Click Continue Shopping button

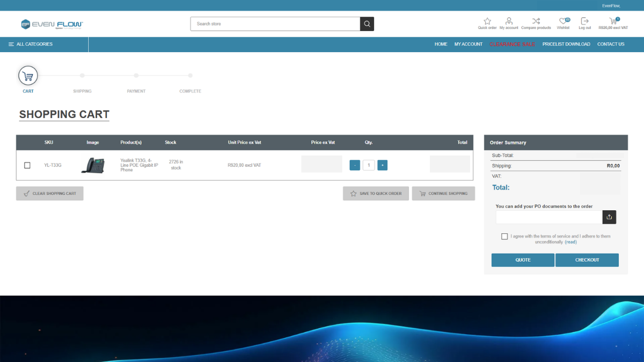pos(443,194)
